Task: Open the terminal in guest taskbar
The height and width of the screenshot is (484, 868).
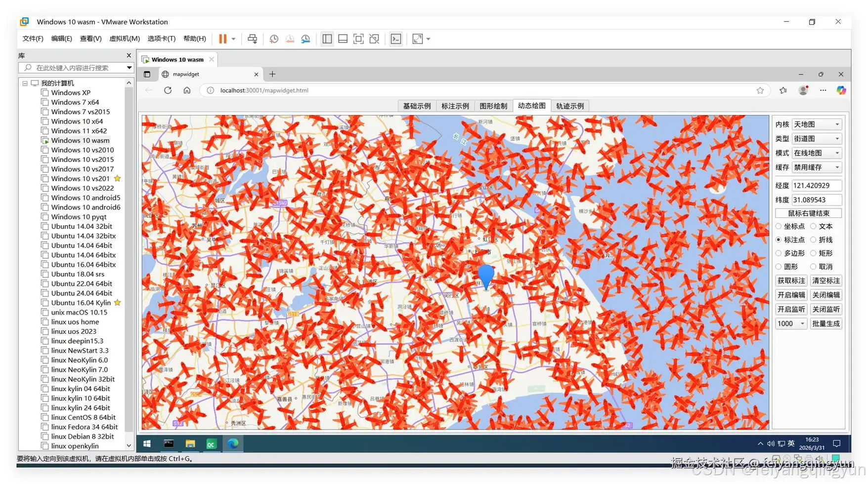Action: 169,444
